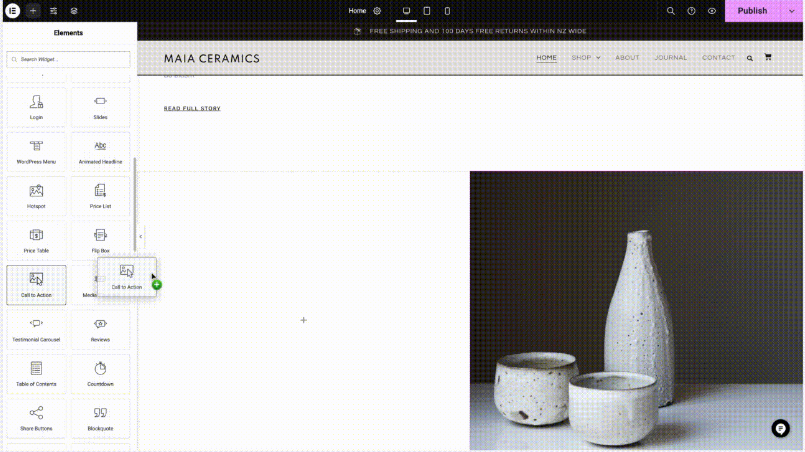Select the Flip Box widget
This screenshot has height=452, width=805.
(x=101, y=241)
